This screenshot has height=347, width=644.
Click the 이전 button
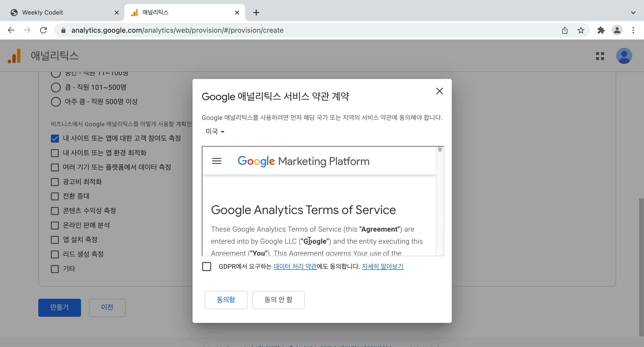pos(107,307)
